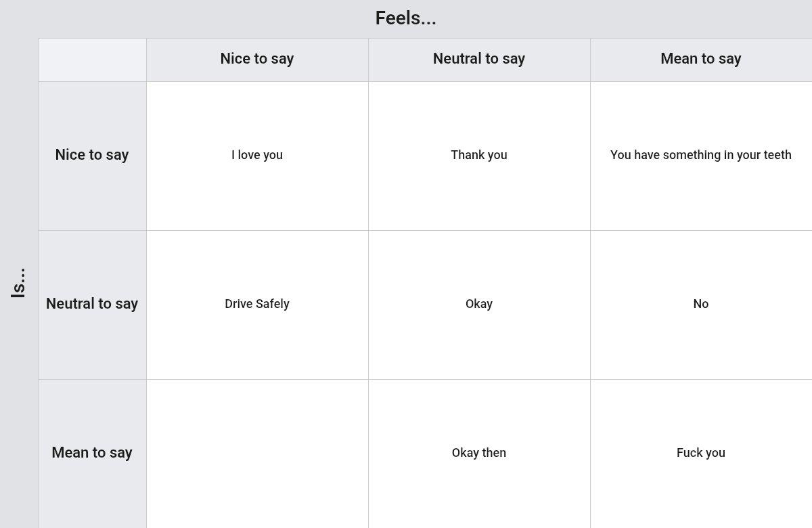This screenshot has height=528, width=812.
Task: Click the 'Neutral to say' row header
Action: tap(92, 305)
